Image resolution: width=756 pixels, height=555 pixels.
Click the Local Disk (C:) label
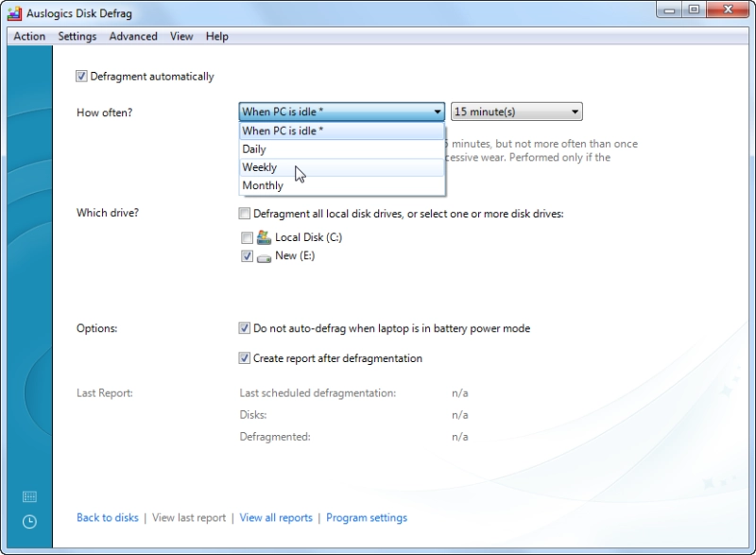(309, 237)
